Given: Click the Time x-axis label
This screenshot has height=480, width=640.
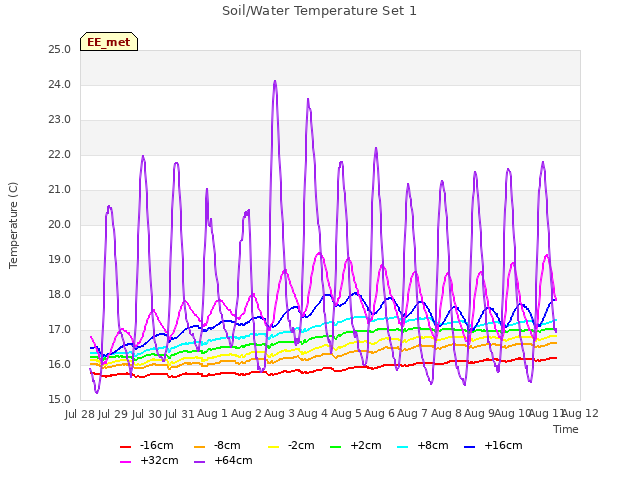Looking at the screenshot, I should coord(566,429).
